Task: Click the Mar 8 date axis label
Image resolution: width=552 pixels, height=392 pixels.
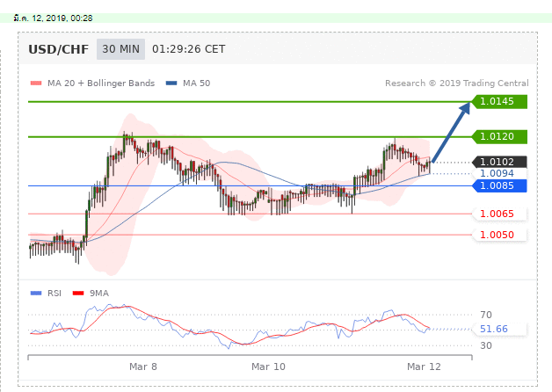Action: coord(143,367)
